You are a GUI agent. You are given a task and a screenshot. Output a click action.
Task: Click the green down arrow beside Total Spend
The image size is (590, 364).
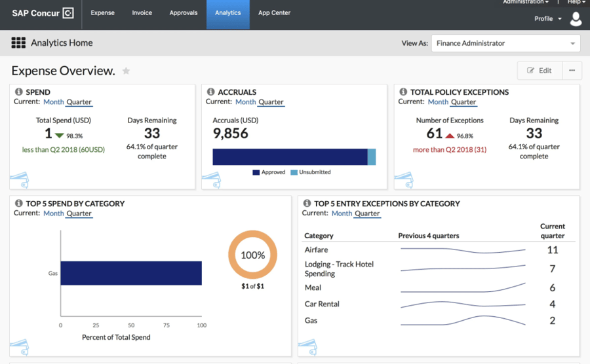[x=60, y=136]
